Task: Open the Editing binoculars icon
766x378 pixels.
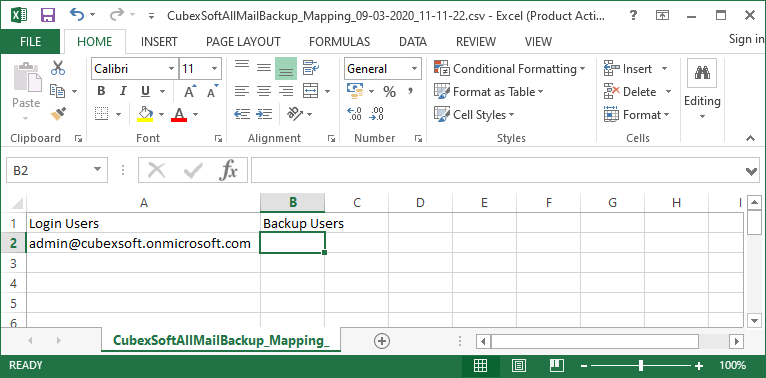Action: [x=702, y=73]
